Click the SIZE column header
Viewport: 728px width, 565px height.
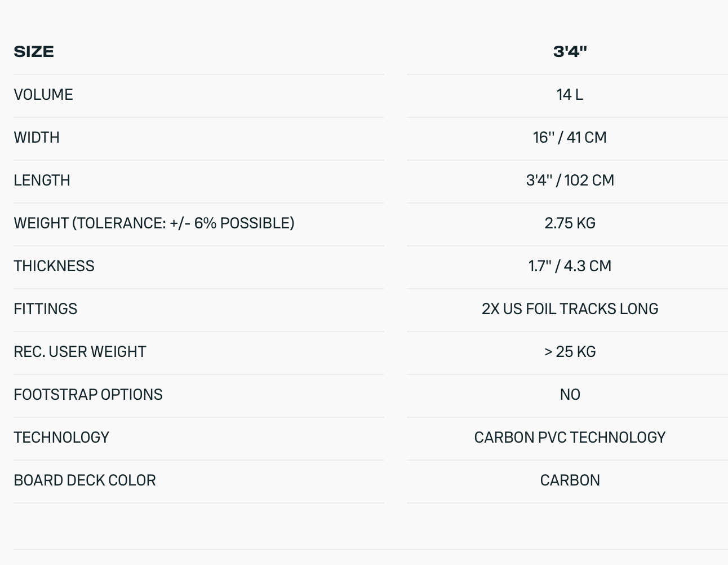34,52
